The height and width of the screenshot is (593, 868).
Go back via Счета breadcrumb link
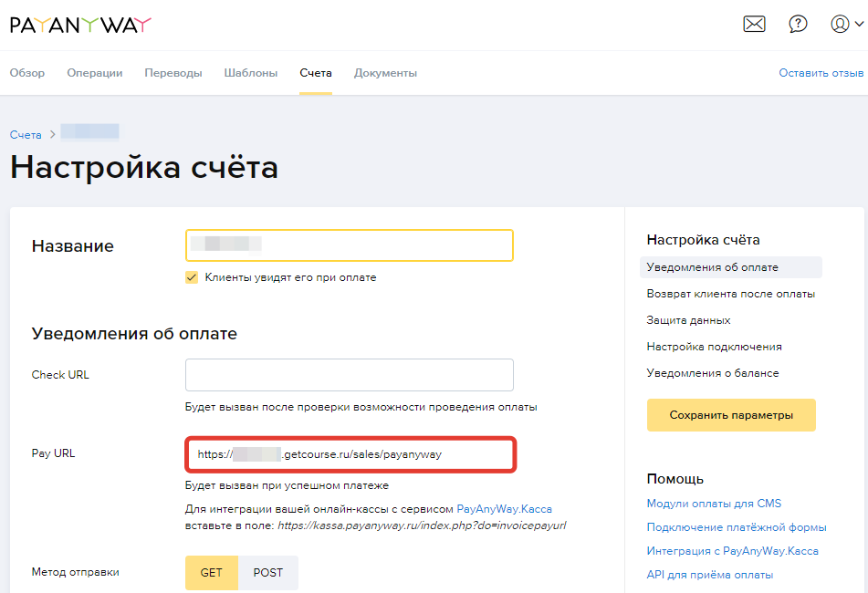click(26, 135)
